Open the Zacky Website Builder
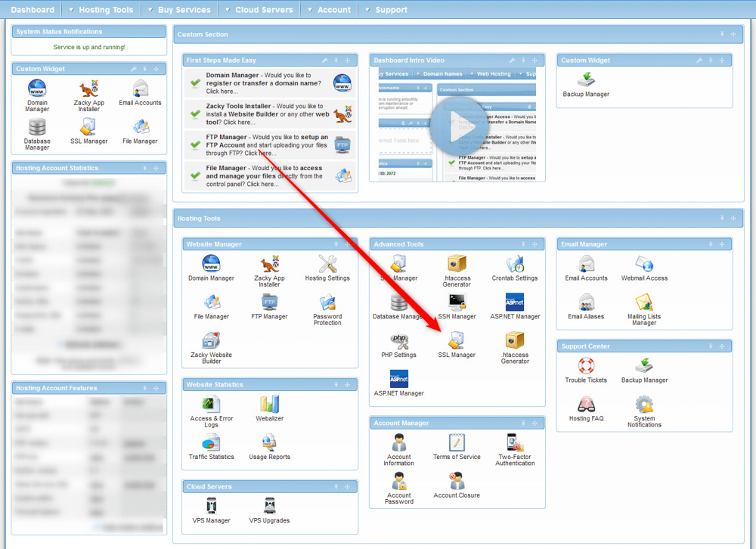 (211, 344)
